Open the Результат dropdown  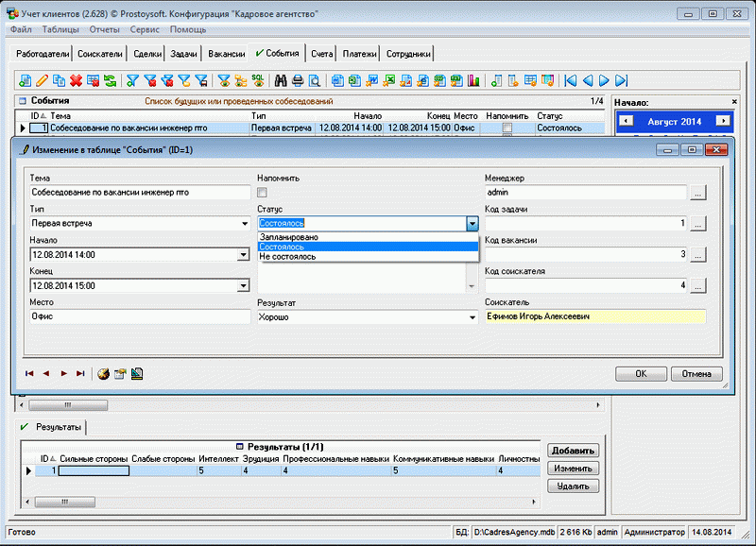472,318
